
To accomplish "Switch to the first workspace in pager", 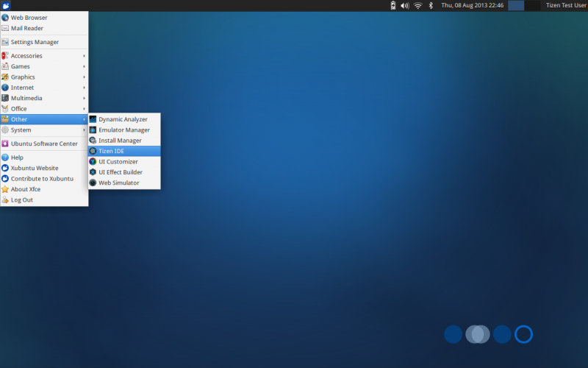I will click(516, 5).
